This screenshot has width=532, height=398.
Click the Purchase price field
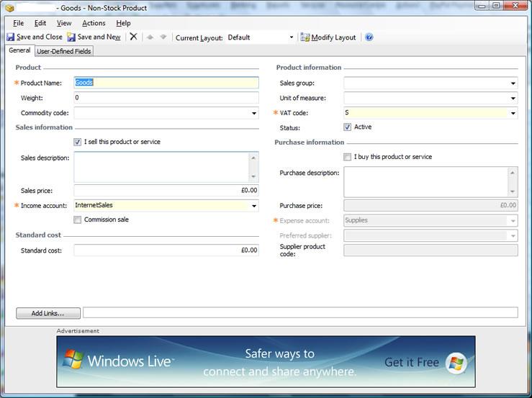[430, 205]
